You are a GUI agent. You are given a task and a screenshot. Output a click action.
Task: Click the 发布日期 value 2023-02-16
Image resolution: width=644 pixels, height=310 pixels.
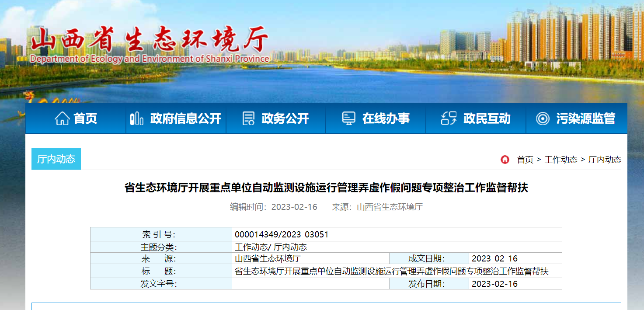[494, 284]
